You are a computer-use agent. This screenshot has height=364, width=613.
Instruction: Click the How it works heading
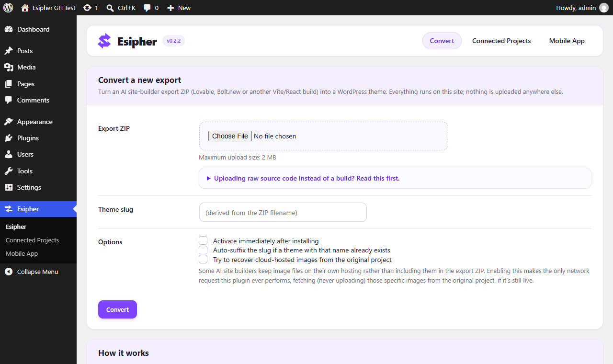tap(124, 353)
